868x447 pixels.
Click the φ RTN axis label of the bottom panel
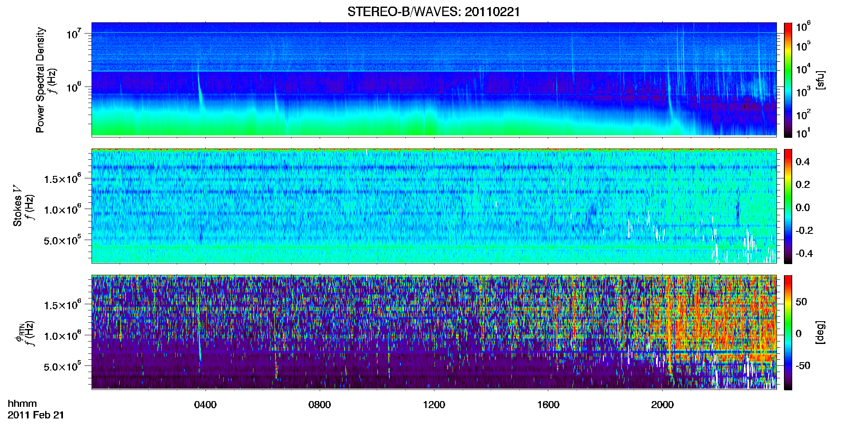19,332
